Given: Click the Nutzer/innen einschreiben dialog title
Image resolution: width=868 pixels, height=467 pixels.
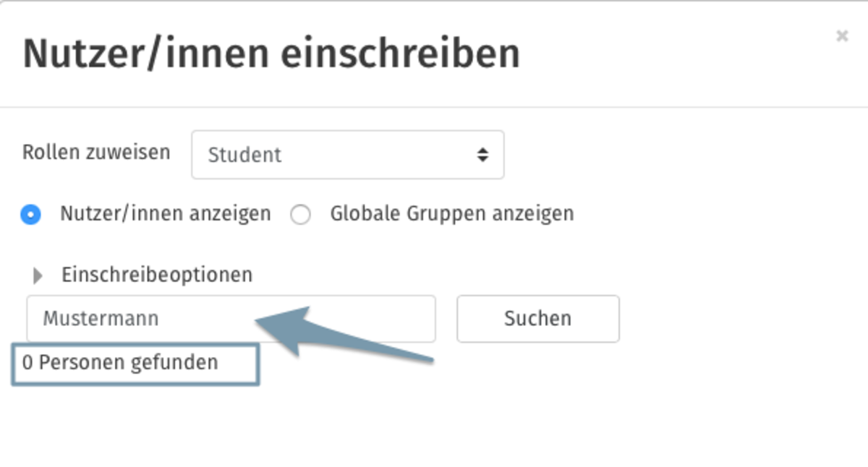Looking at the screenshot, I should [x=271, y=54].
